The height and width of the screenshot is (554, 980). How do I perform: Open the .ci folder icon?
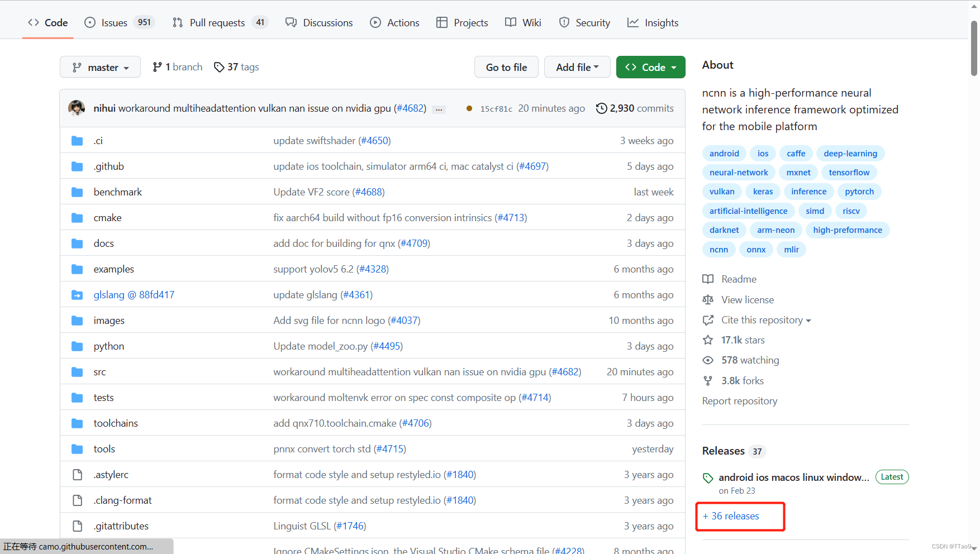(x=77, y=141)
